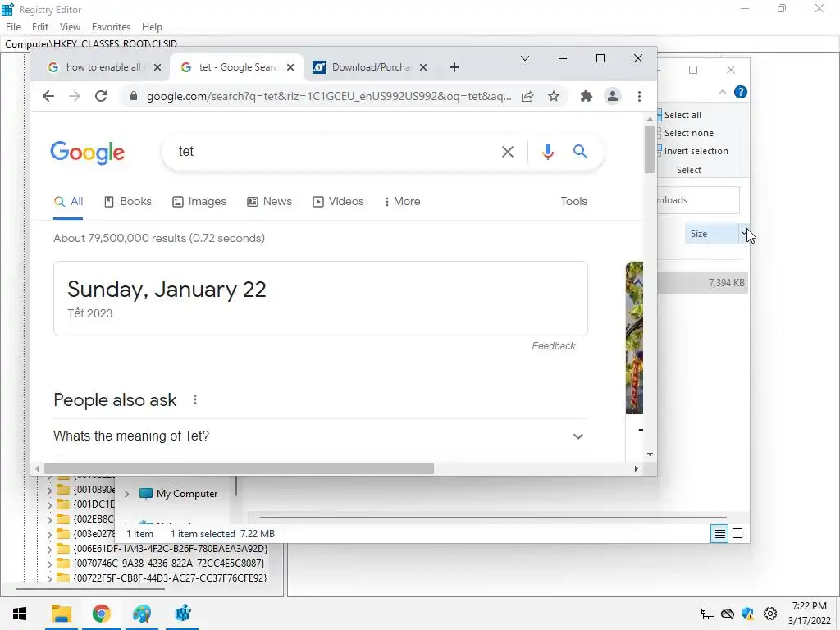This screenshot has height=630, width=840.
Task: Collapse the File Explorer ribbon
Action: pos(722,92)
